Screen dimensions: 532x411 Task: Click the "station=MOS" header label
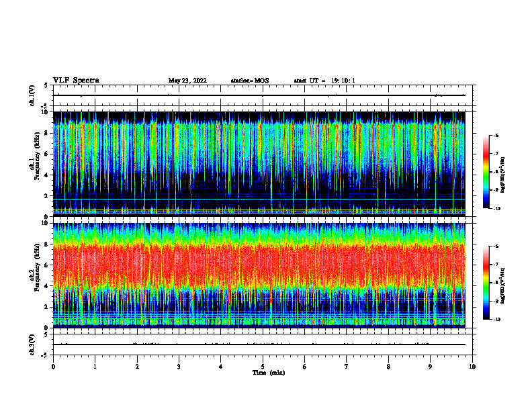(x=250, y=81)
